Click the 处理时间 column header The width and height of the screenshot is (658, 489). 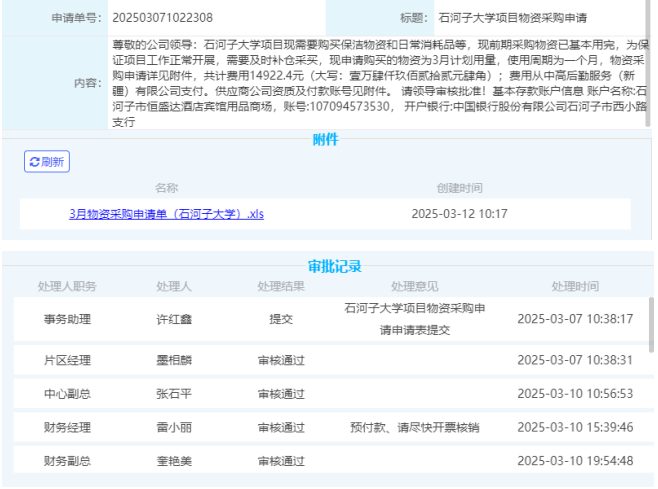[x=575, y=286]
